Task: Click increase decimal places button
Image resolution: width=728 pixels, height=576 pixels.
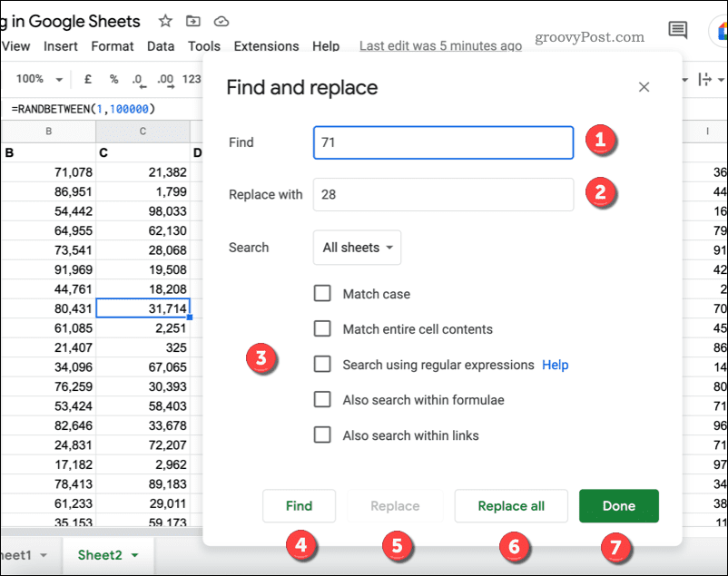Action: point(166,81)
